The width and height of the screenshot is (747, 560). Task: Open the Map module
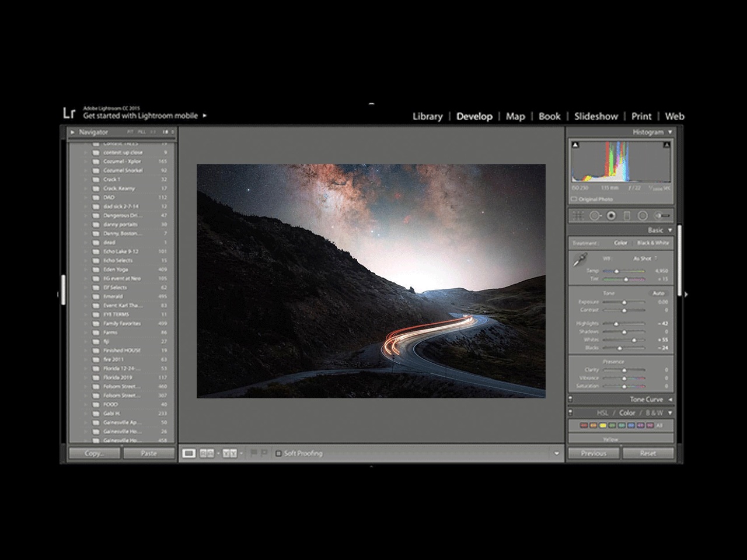point(515,117)
